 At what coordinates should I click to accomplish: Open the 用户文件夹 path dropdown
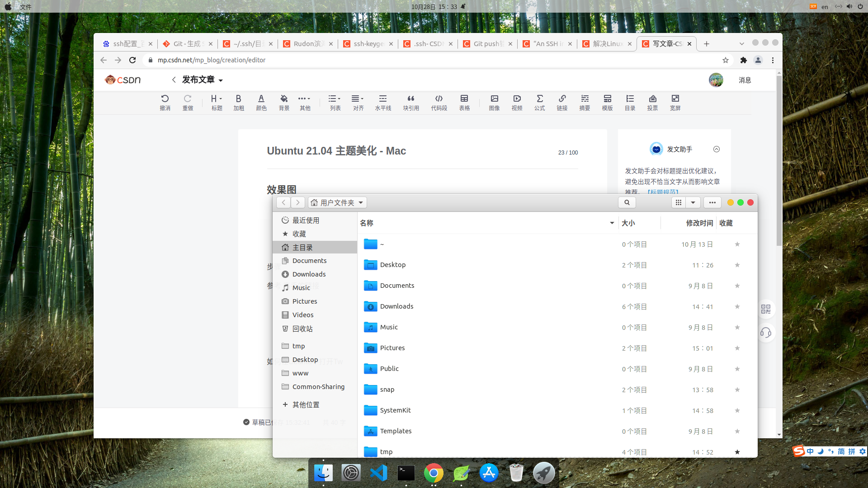pos(337,202)
